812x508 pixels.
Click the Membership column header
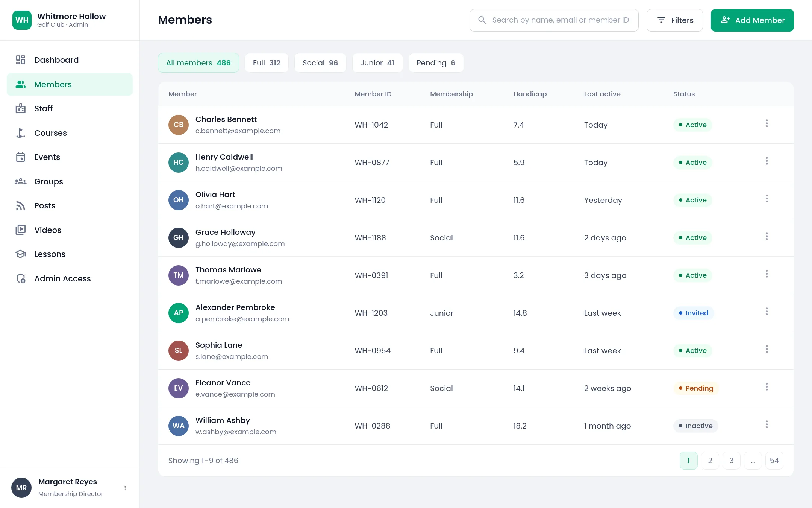click(451, 94)
